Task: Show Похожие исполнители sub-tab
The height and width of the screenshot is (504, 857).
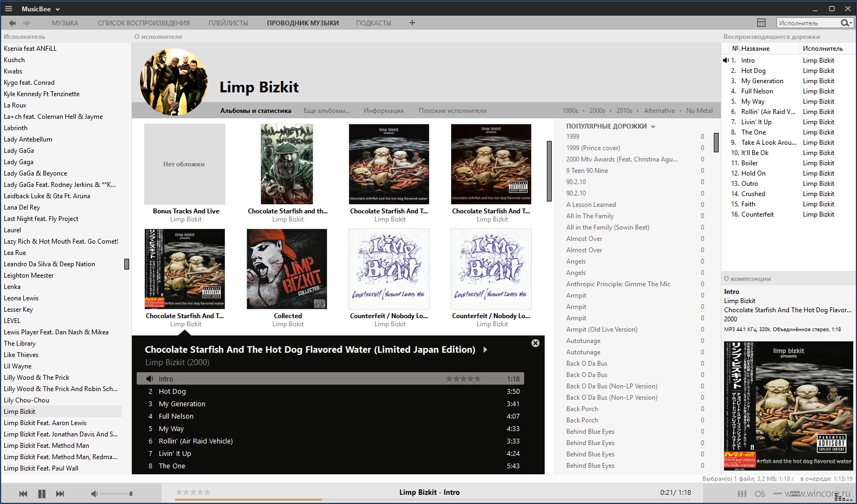Action: 453,111
